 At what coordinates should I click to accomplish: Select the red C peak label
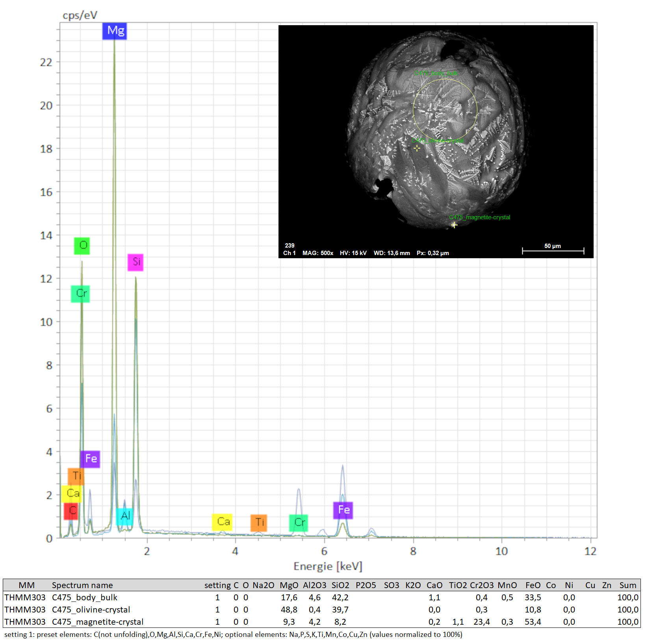(71, 511)
